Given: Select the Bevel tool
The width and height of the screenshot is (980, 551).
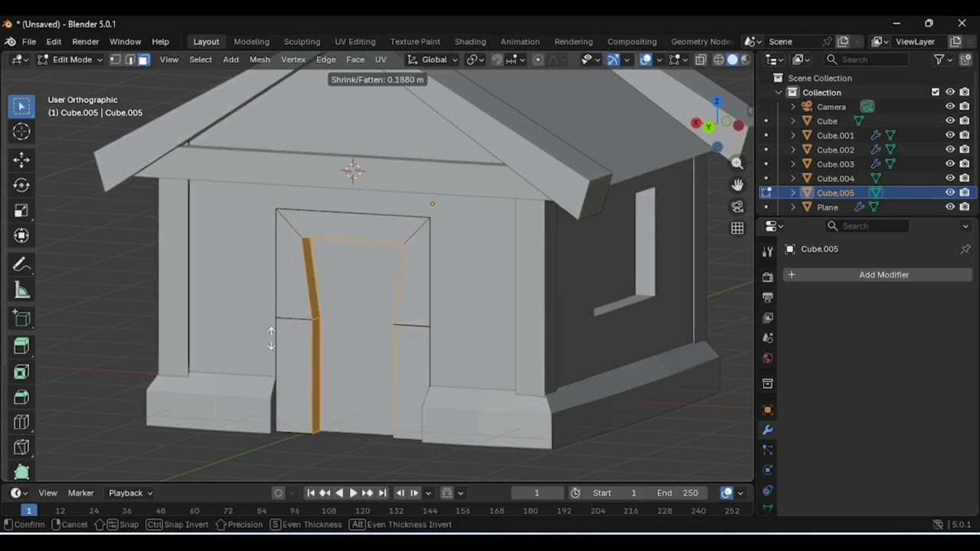Looking at the screenshot, I should tap(21, 397).
